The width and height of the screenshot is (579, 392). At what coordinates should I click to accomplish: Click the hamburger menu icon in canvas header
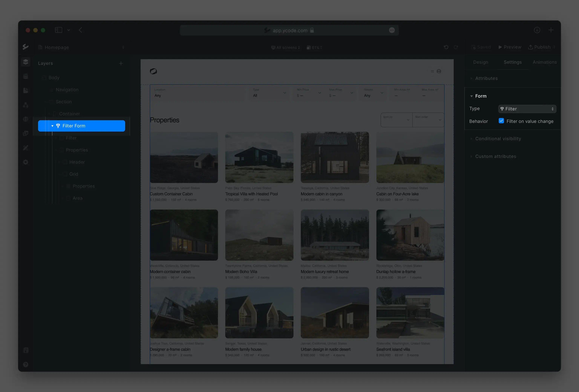click(x=432, y=71)
